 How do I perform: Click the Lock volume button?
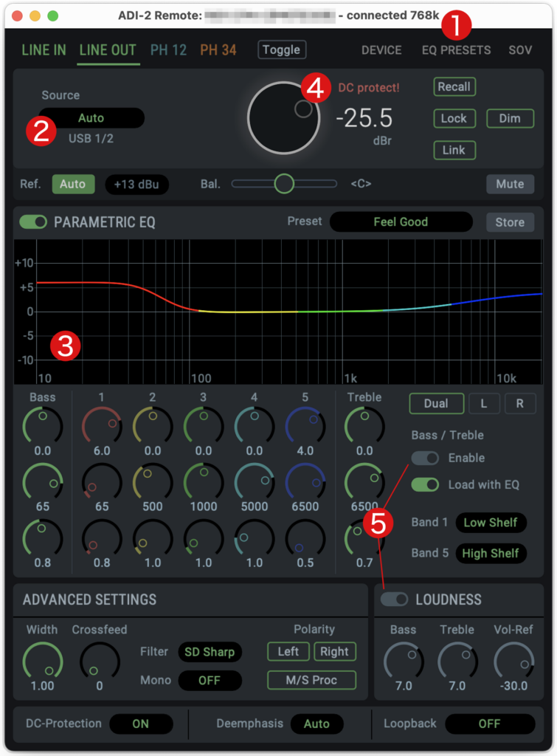tap(454, 119)
